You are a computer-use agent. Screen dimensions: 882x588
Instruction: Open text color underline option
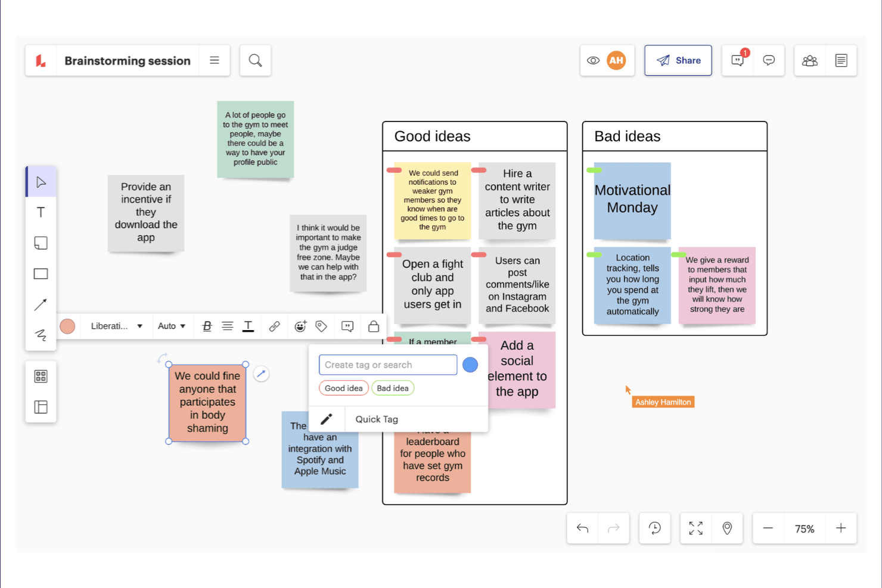(248, 326)
